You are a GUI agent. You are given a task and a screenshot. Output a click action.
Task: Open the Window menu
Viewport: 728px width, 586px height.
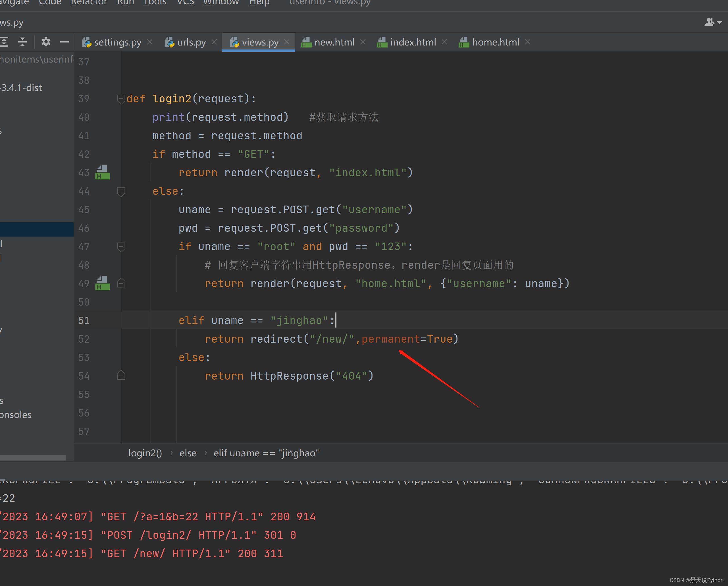pos(221,3)
